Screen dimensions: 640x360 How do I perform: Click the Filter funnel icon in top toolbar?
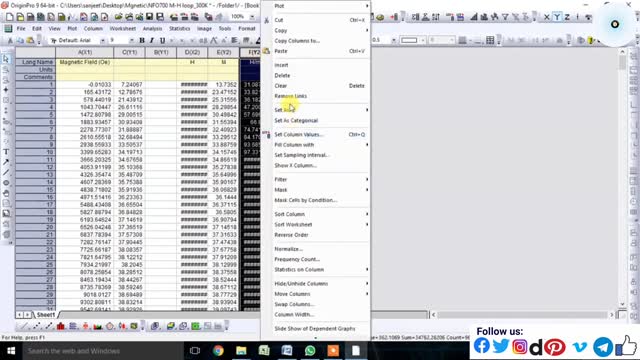click(505, 17)
